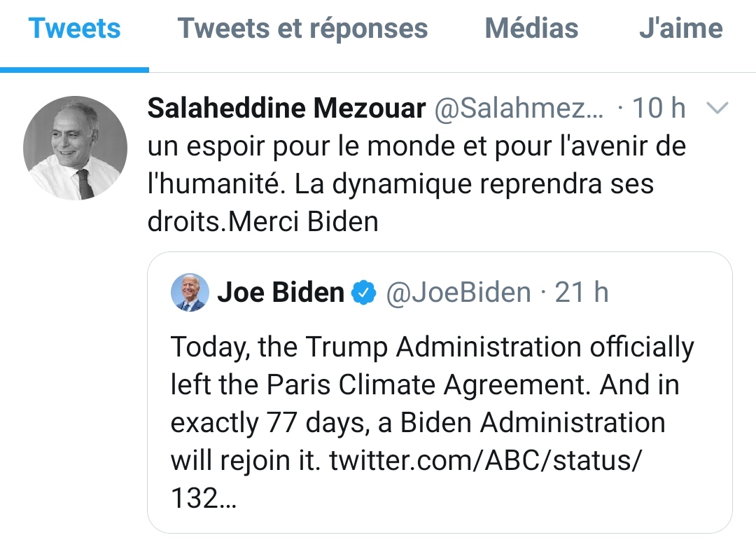Select the Médias tab

(531, 29)
